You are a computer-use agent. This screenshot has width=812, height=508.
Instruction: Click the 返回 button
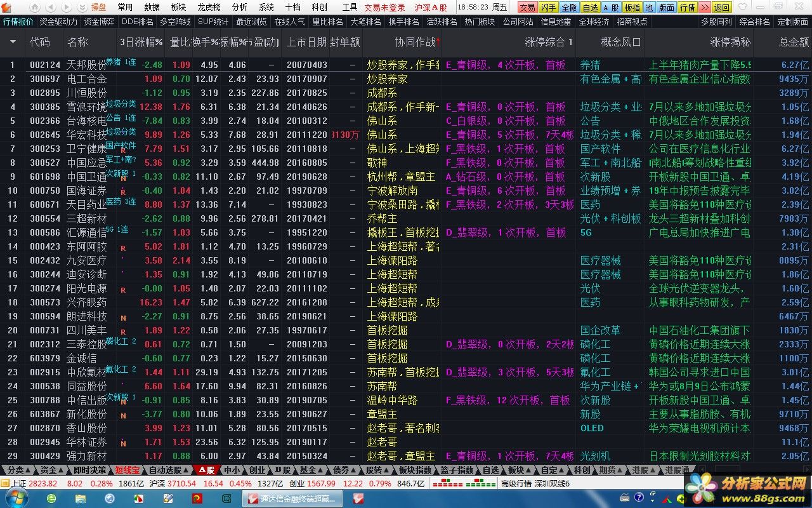click(722, 8)
